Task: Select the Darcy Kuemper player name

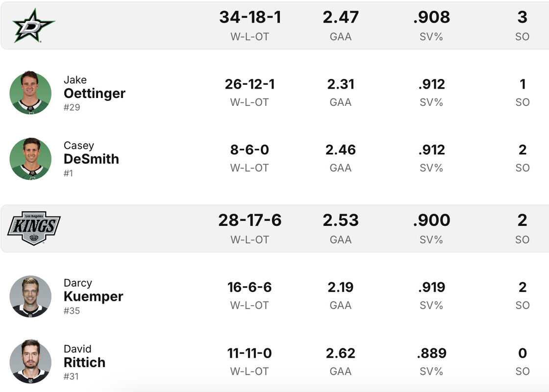Action: point(94,291)
